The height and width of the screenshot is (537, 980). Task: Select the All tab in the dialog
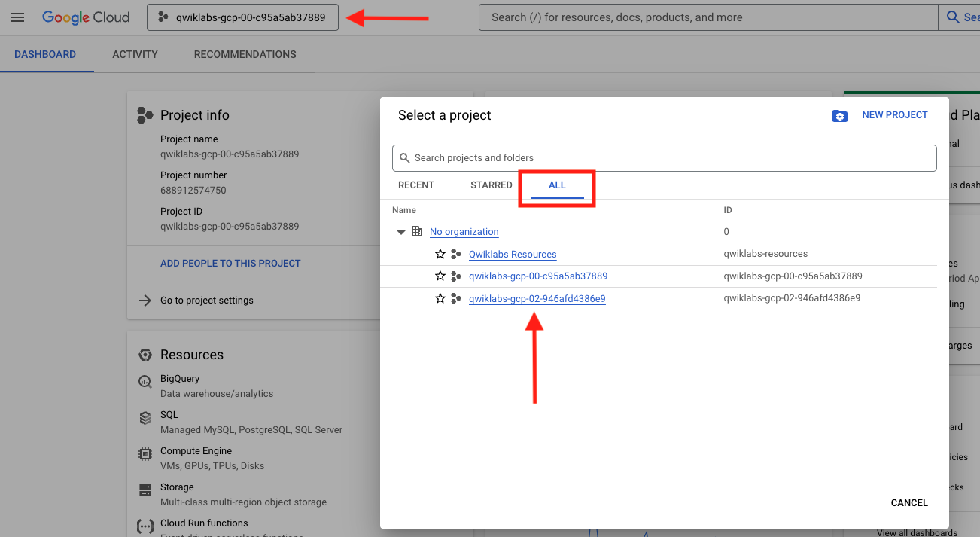557,185
